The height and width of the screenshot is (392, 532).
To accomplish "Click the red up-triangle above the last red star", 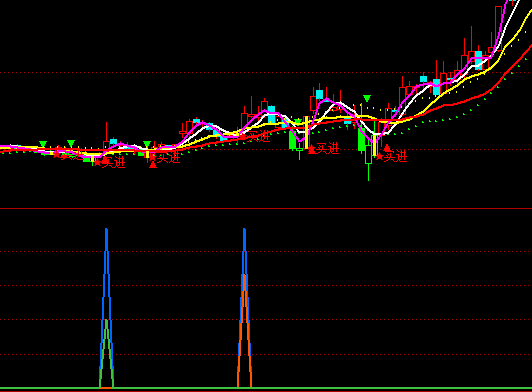I will pos(387,148).
